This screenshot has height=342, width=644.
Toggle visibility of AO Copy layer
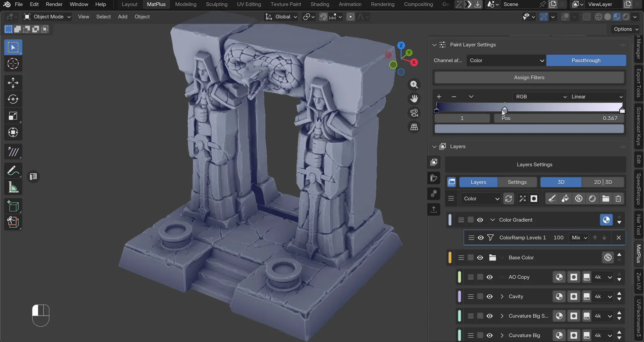490,277
